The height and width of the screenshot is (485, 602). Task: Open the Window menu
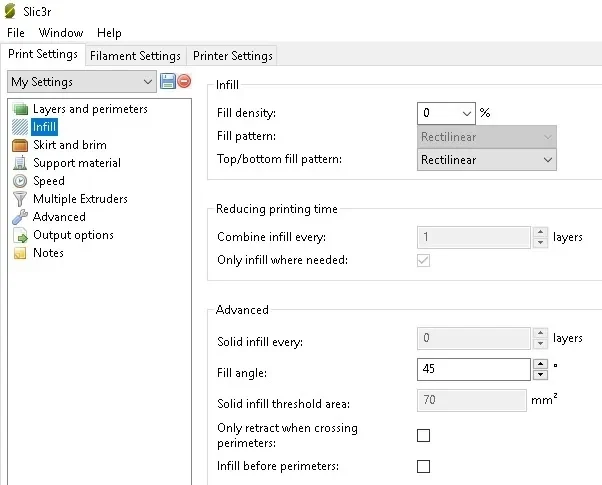(61, 33)
